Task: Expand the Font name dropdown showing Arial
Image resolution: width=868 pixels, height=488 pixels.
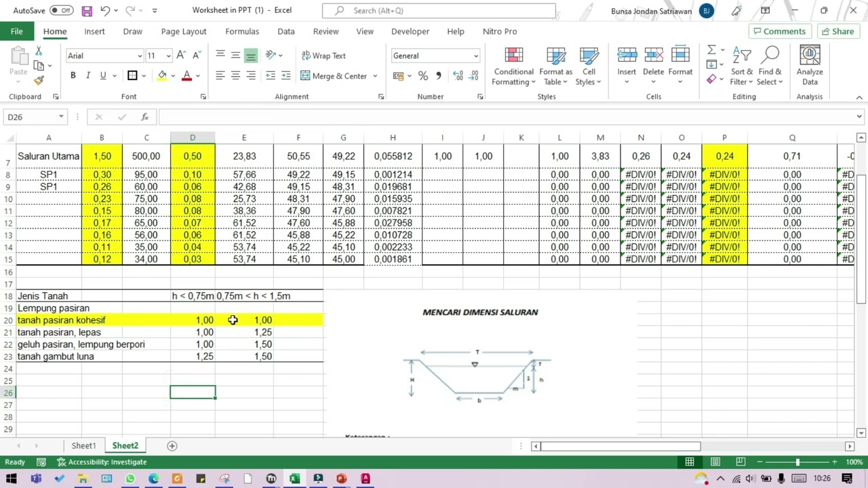Action: click(140, 56)
